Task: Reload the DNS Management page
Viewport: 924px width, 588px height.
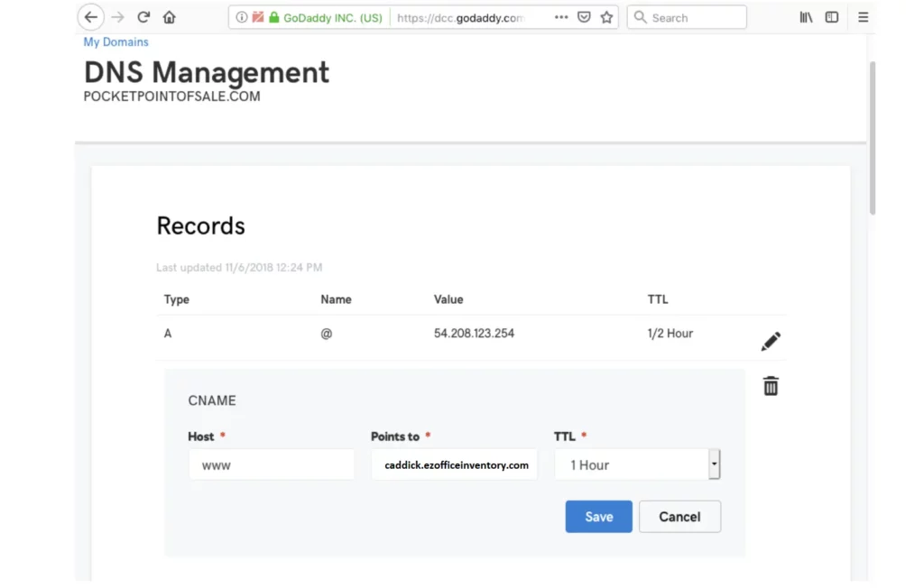Action: coord(143,16)
